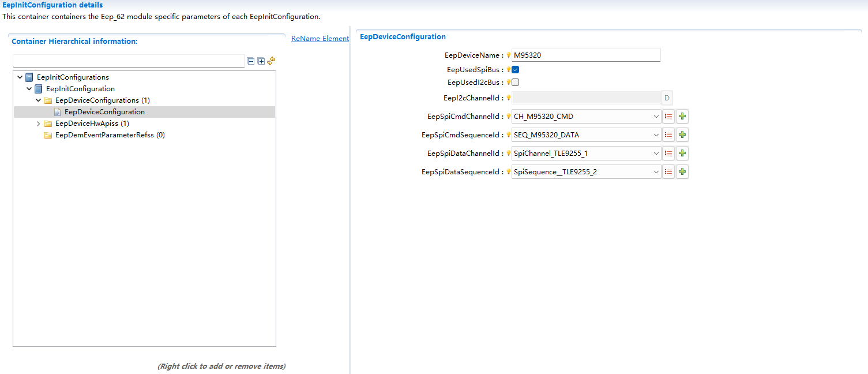
Task: Click the ReName Element link
Action: 320,39
